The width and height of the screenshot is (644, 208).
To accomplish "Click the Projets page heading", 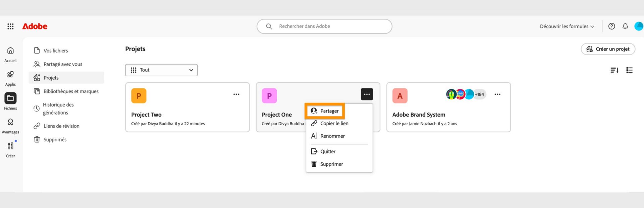I will point(135,49).
